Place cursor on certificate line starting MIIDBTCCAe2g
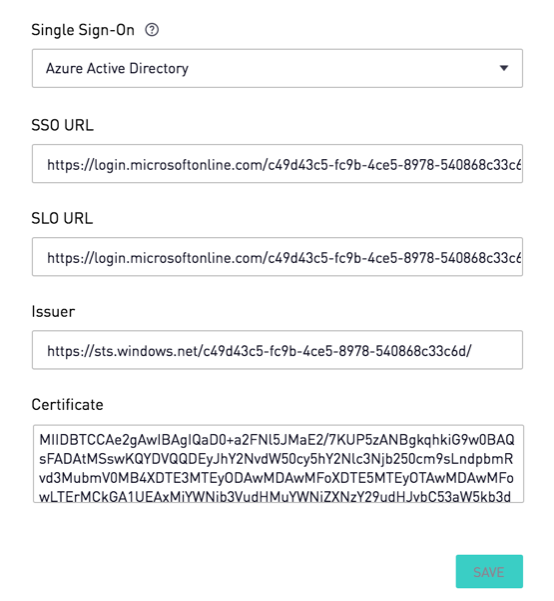Image resolution: width=554 pixels, height=601 pixels. [277, 440]
